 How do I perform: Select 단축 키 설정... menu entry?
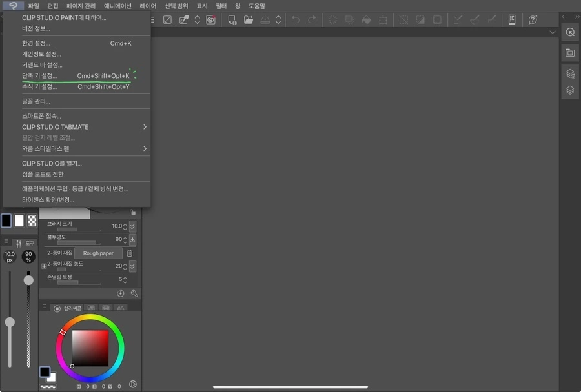[76, 76]
